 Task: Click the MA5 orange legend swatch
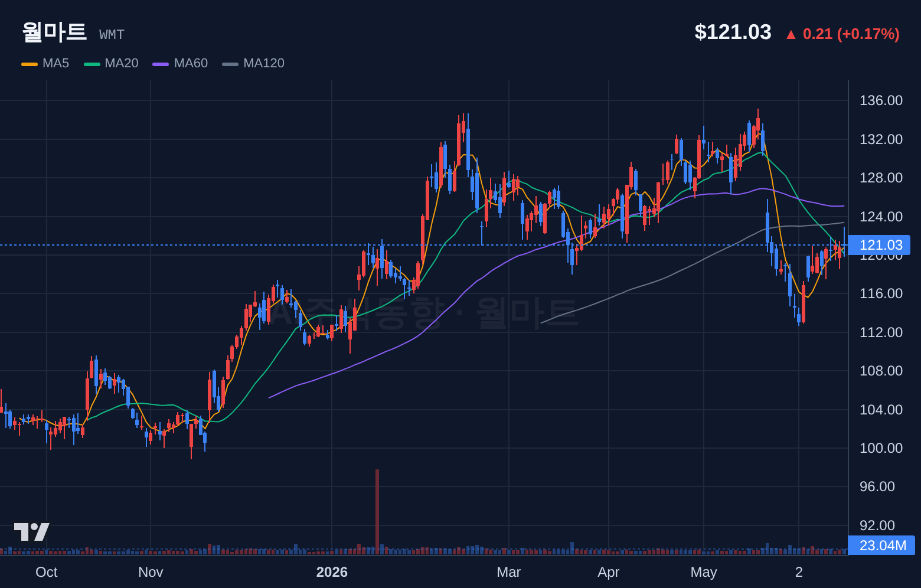(x=30, y=64)
